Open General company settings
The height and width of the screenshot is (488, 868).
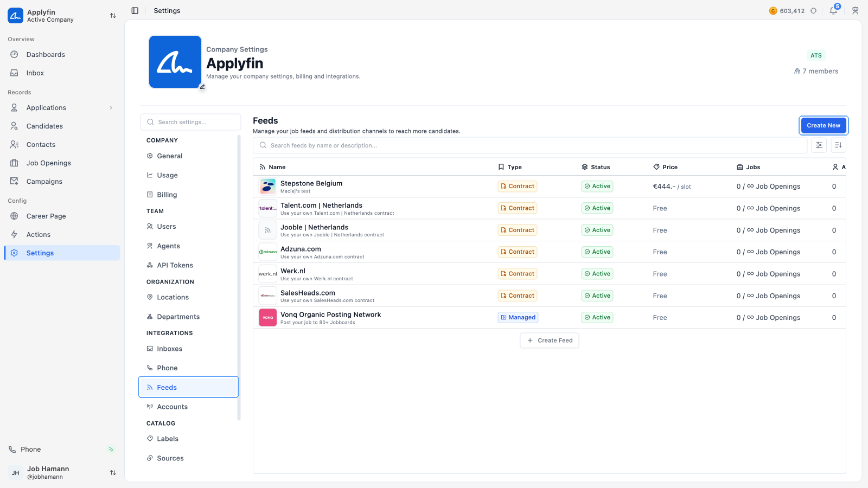[x=188, y=156]
